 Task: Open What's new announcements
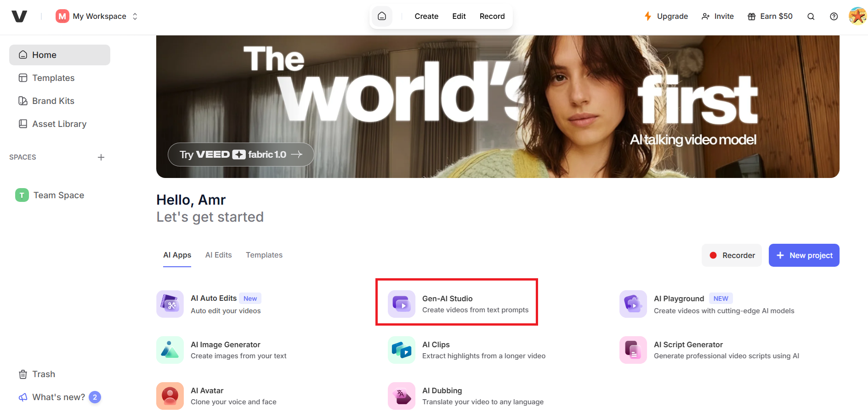pyautogui.click(x=60, y=397)
